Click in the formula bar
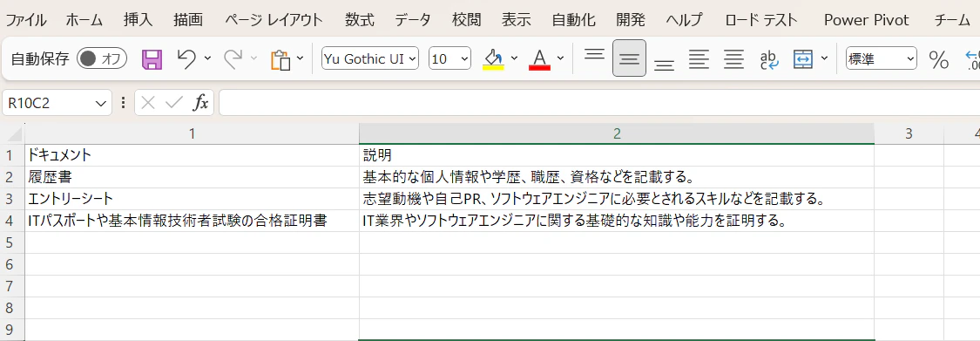The height and width of the screenshot is (341, 980). 598,103
